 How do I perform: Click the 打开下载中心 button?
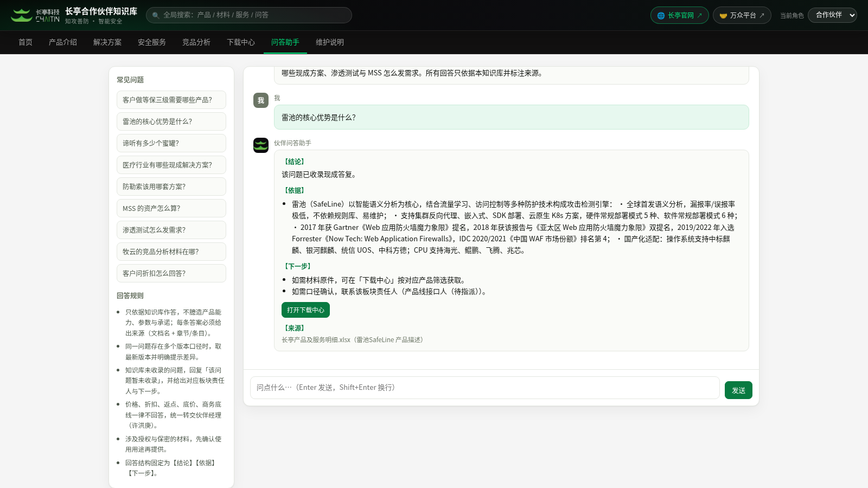305,310
